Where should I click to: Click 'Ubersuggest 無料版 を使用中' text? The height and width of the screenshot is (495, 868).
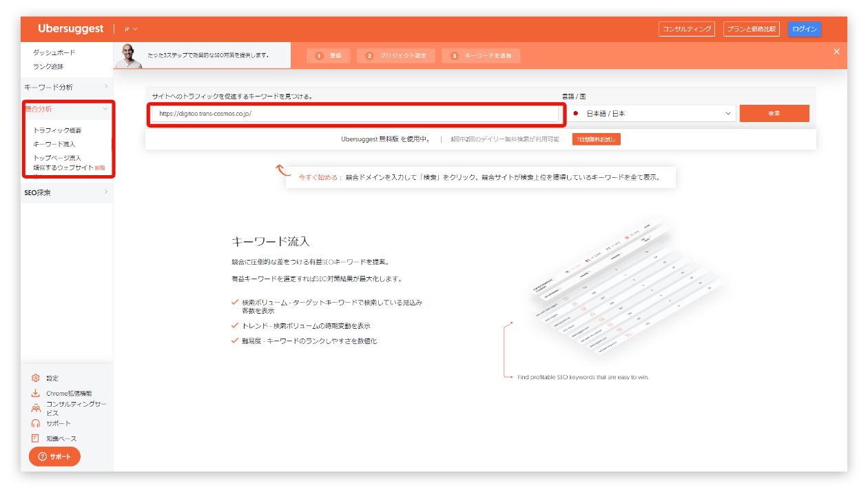[x=385, y=139]
